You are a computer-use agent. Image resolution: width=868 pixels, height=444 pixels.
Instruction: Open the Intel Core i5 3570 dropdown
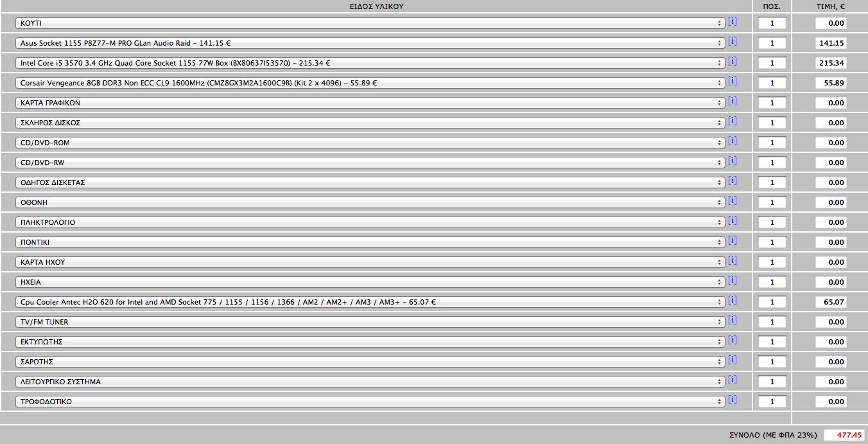(370, 63)
